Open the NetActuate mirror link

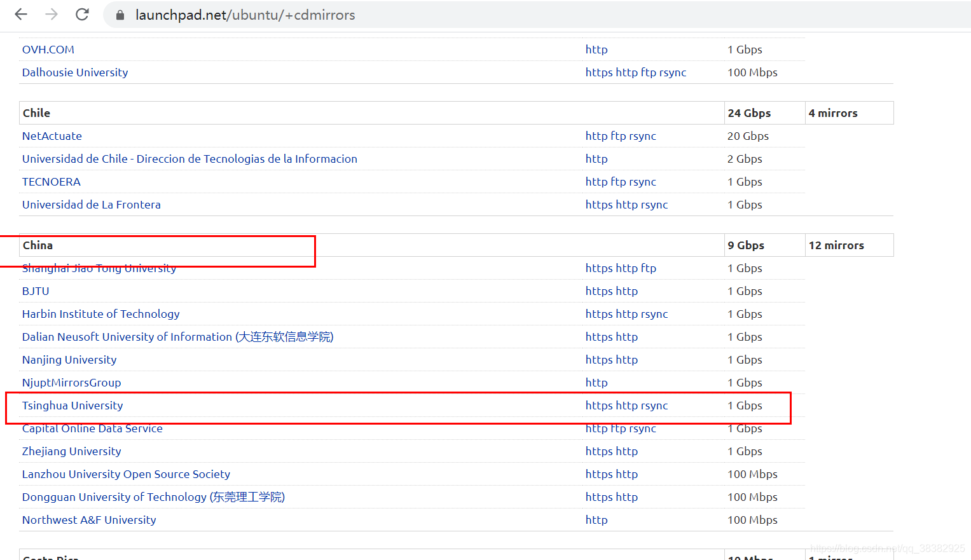(x=52, y=136)
